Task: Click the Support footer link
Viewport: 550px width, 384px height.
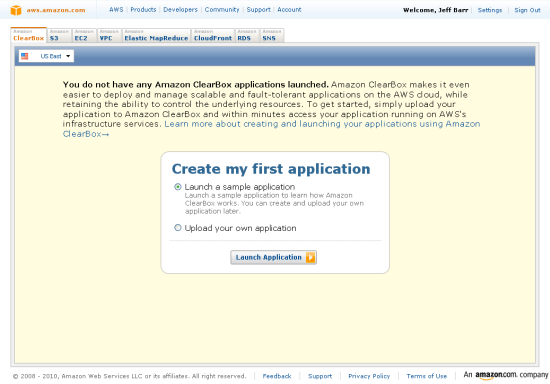Action: [x=320, y=376]
